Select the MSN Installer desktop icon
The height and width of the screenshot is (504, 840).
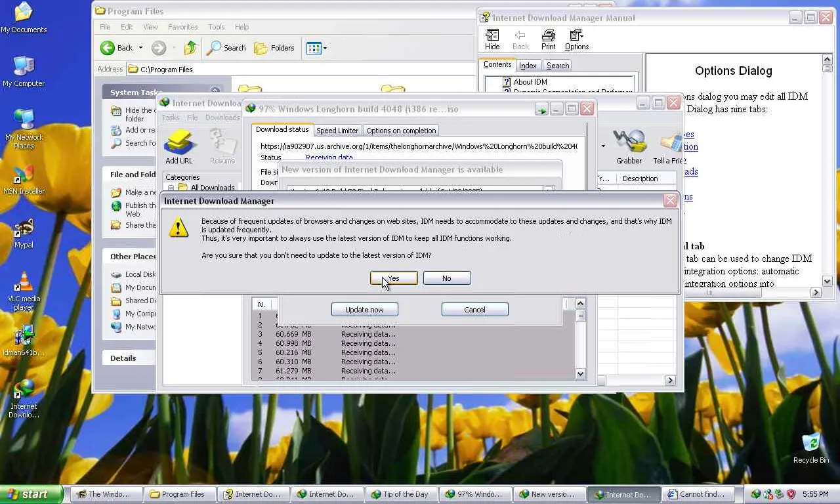(x=24, y=179)
